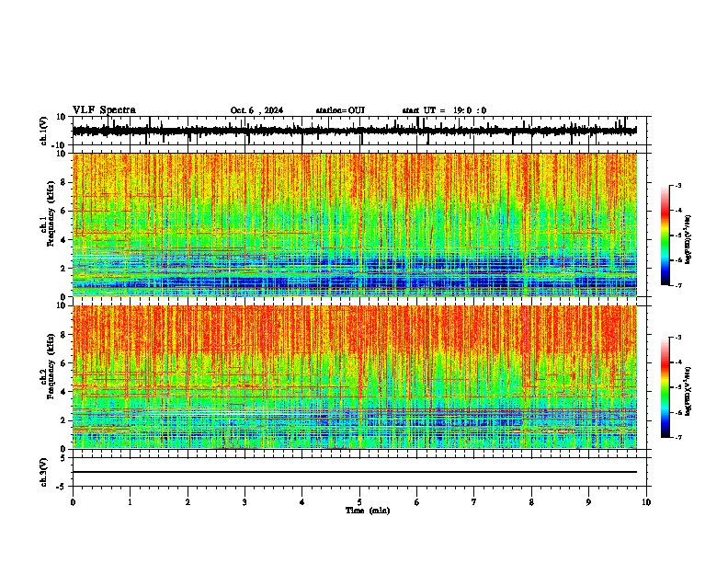This screenshot has width=728, height=563.
Task: Click the "station=OUI" header label
Action: [340, 110]
